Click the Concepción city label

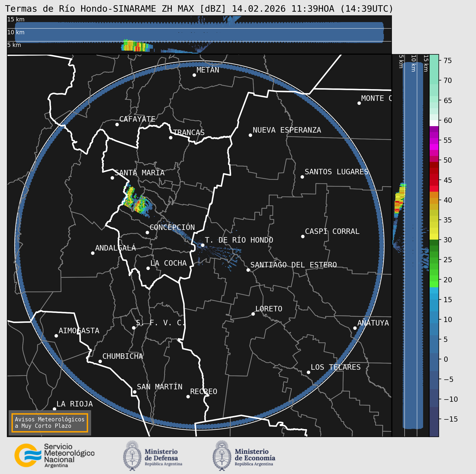172,227
